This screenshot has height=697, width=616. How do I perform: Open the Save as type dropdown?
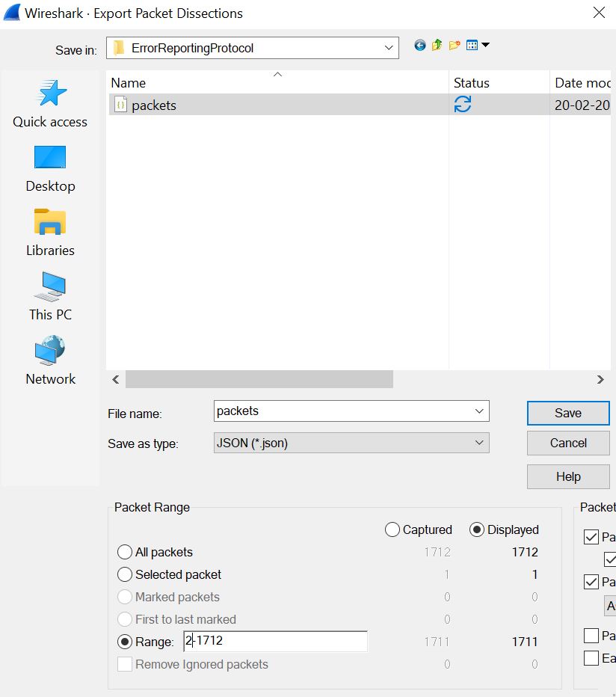351,443
